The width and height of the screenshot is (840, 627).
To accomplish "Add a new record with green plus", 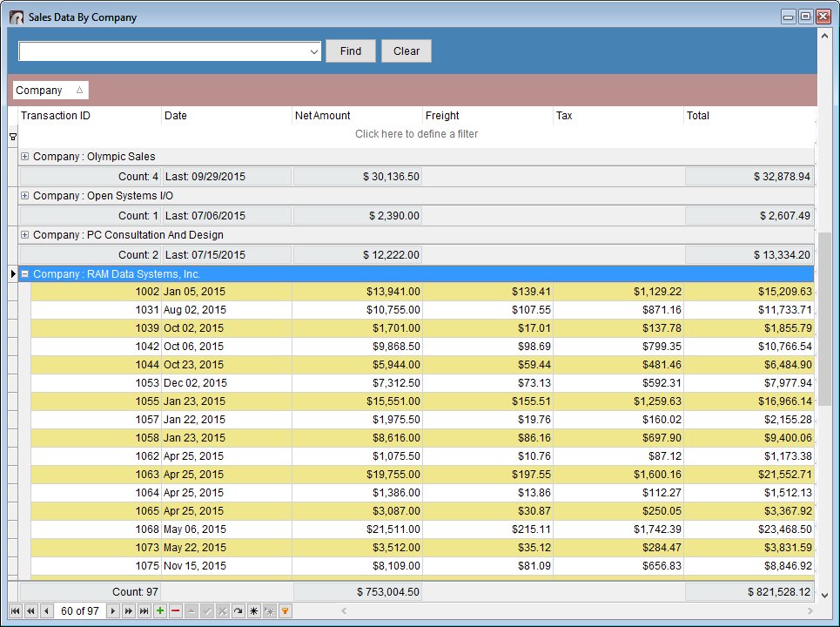I will [x=160, y=611].
